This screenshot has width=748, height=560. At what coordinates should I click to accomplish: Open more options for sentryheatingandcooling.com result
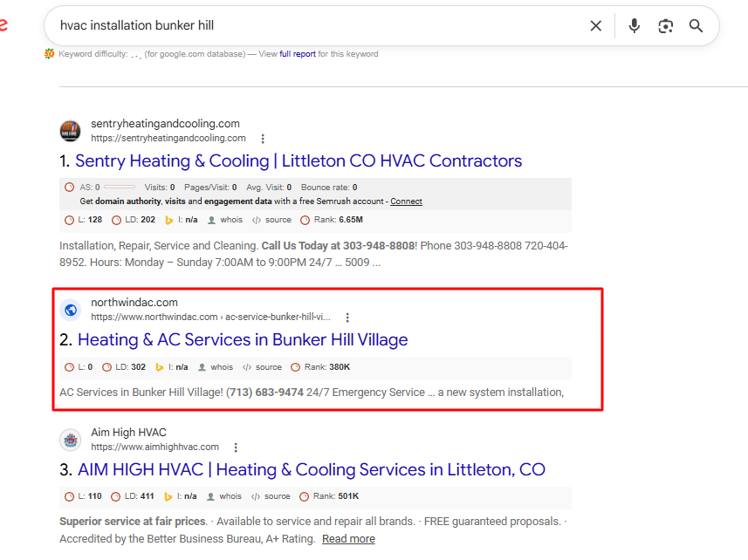coord(263,139)
